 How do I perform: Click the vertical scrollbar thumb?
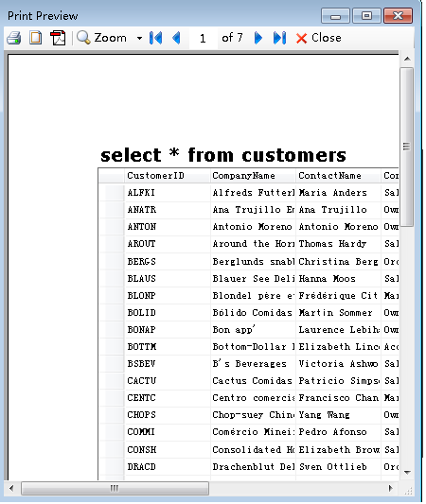pos(407,147)
